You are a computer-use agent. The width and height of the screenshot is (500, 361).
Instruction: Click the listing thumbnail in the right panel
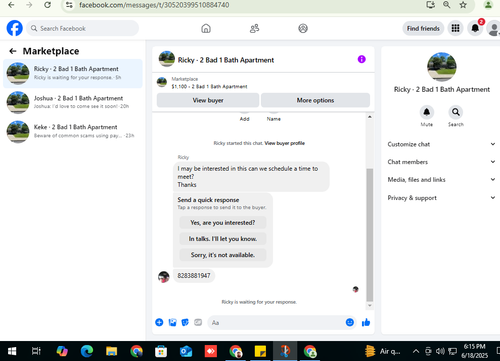442,67
